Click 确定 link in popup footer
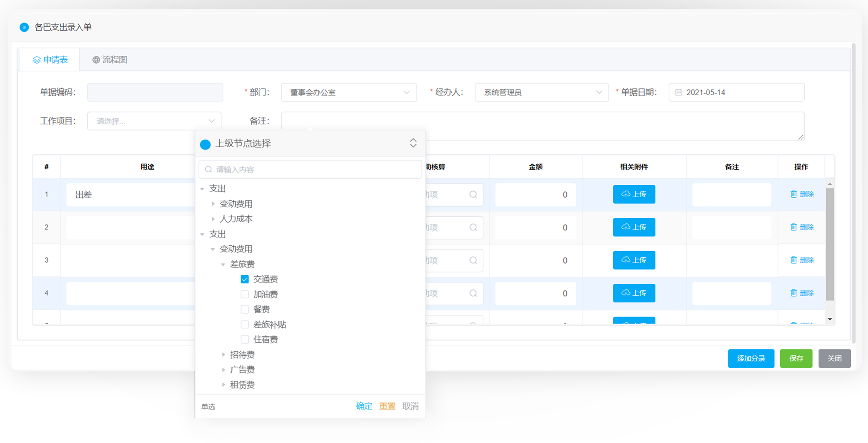This screenshot has height=443, width=868. pyautogui.click(x=364, y=406)
